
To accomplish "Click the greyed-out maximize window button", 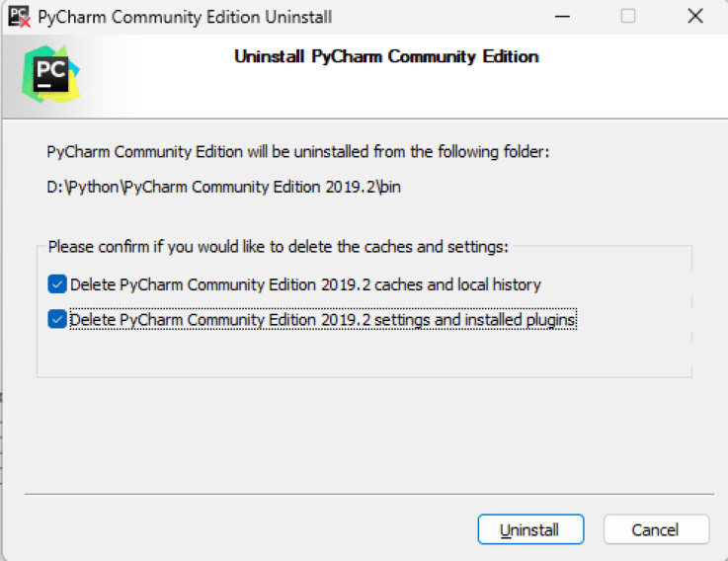I will point(628,17).
